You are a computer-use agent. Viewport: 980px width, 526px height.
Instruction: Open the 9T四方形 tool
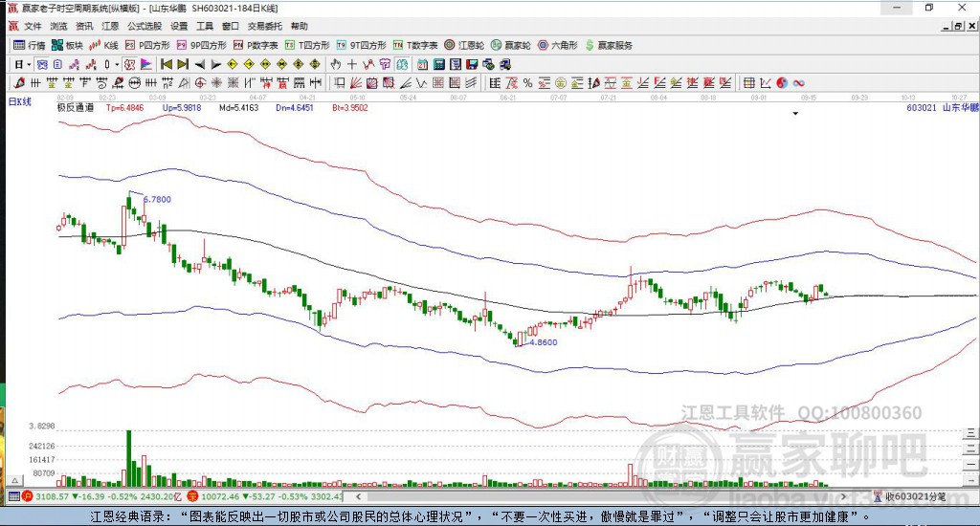(361, 45)
